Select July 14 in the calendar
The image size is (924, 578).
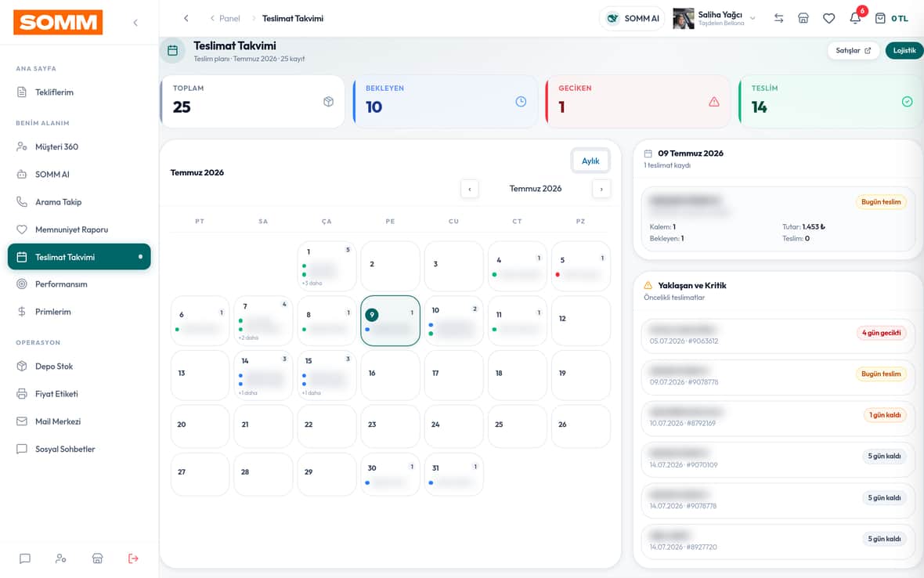(263, 375)
